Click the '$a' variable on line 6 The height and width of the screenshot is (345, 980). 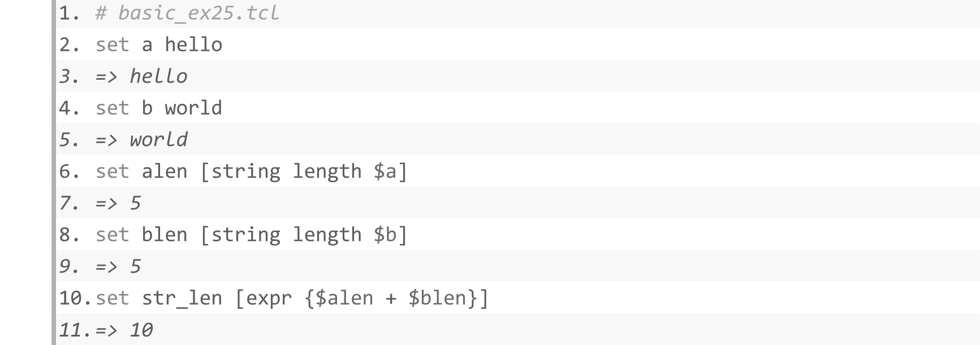tap(385, 171)
